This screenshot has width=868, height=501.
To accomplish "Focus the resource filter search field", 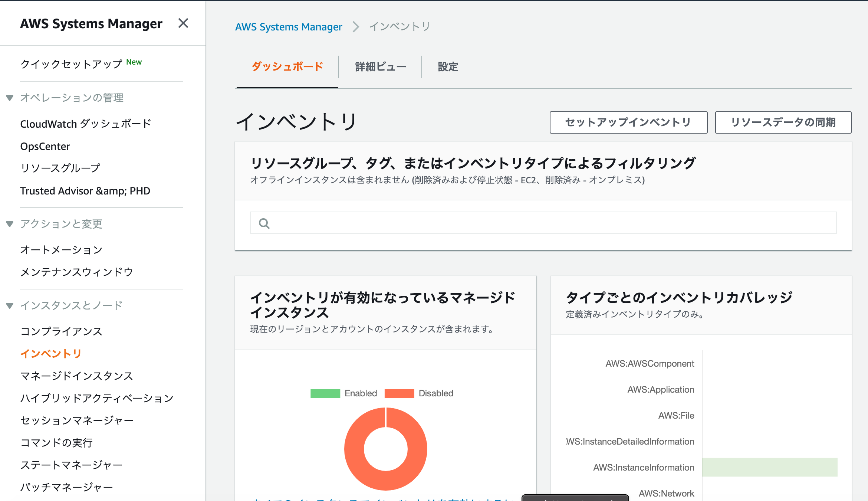I will [x=543, y=223].
